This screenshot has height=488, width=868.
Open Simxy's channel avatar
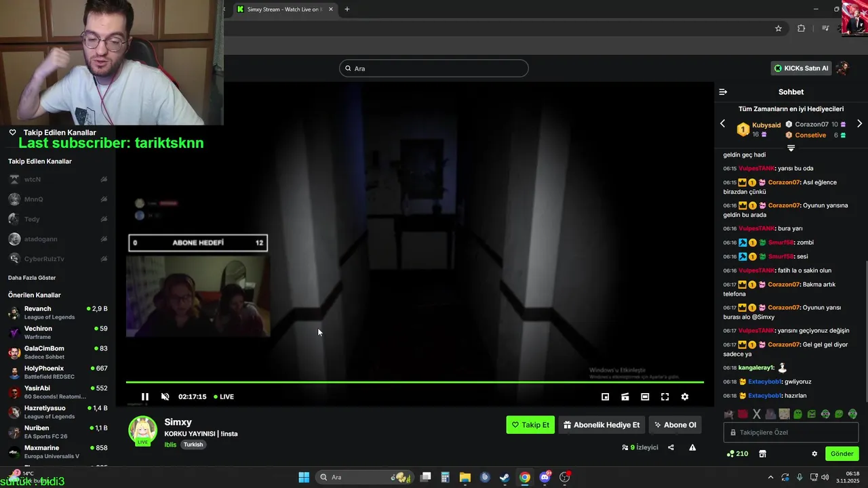pos(143,430)
